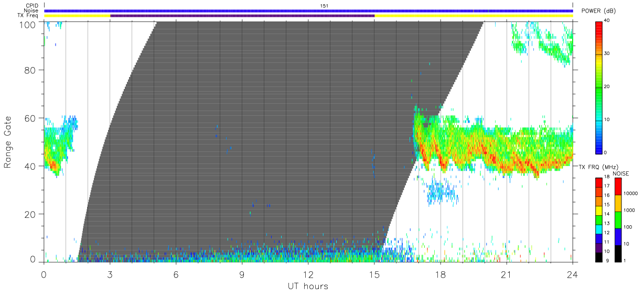
Task: Click the red swatch atop TX FRQ legend
Action: click(x=599, y=183)
